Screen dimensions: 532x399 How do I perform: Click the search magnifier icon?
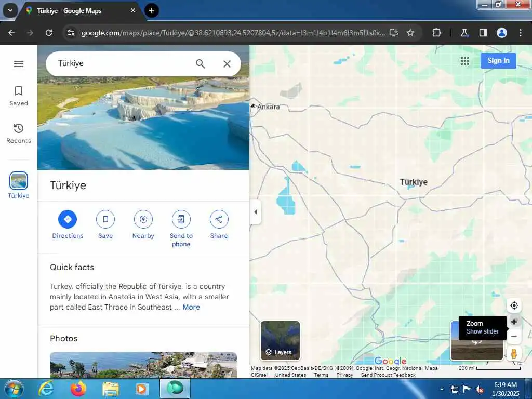200,63
